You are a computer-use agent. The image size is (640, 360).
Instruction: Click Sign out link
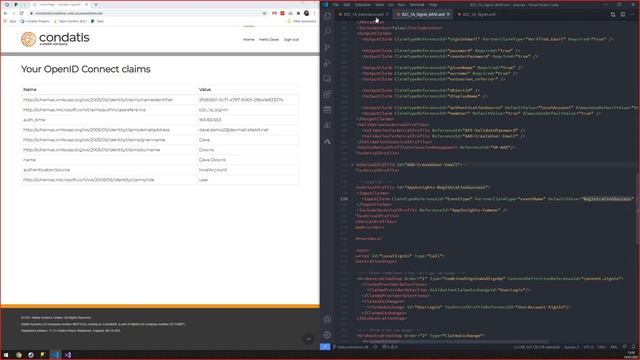pos(291,40)
